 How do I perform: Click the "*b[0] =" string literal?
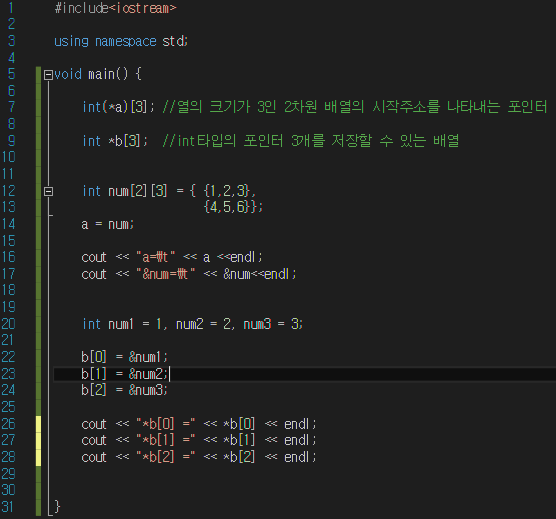click(166, 424)
